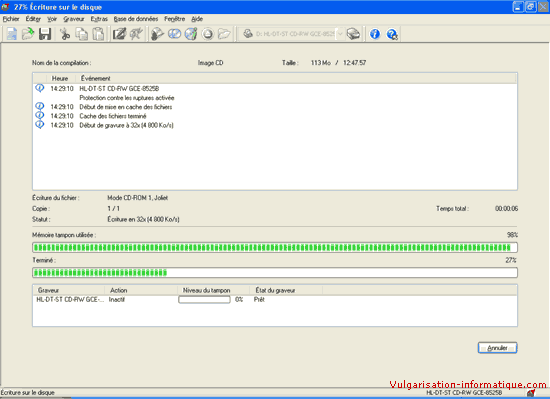Screen dimensions: 550x399
Task: Open the Voir menu
Action: click(x=52, y=19)
